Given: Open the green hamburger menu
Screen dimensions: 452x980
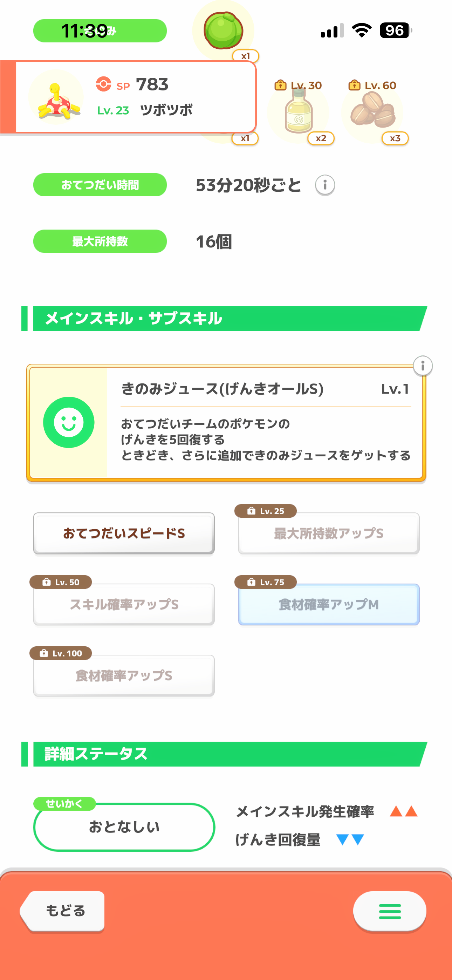Looking at the screenshot, I should coord(390,912).
